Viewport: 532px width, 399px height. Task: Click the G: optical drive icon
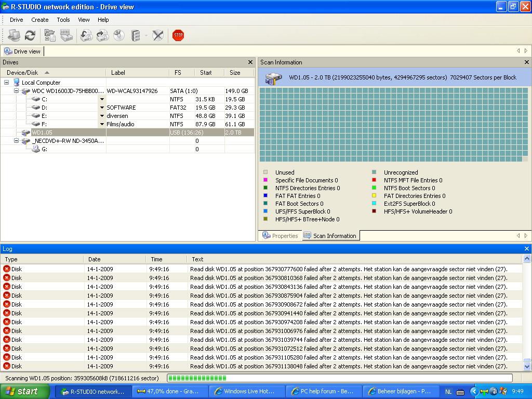[36, 149]
